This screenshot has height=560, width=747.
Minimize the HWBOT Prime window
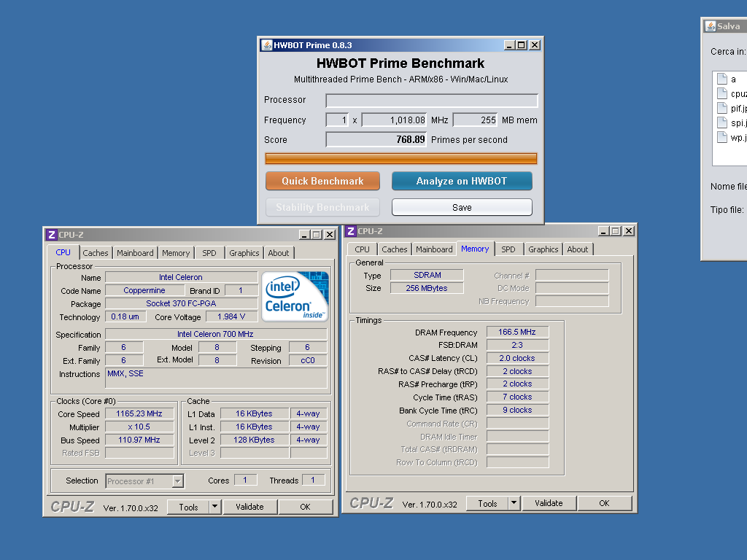509,45
